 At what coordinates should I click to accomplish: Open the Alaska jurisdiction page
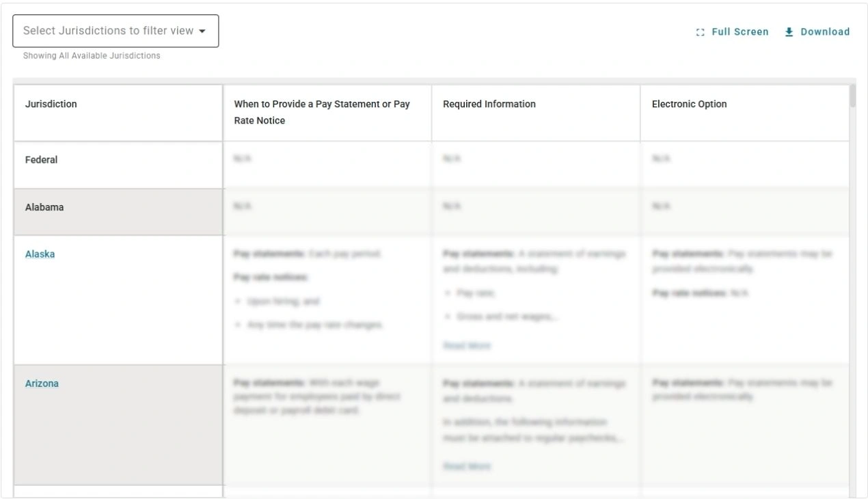click(x=40, y=253)
